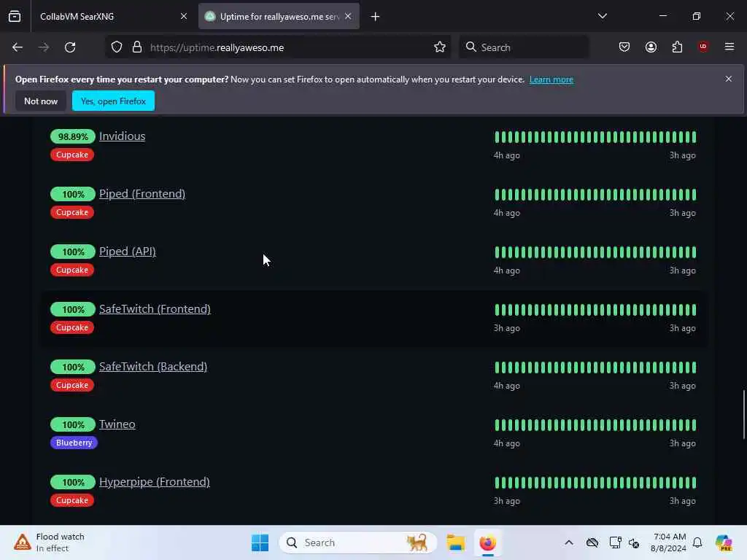Click Yes, open Firefox button
Image resolution: width=747 pixels, height=560 pixels.
coord(113,101)
